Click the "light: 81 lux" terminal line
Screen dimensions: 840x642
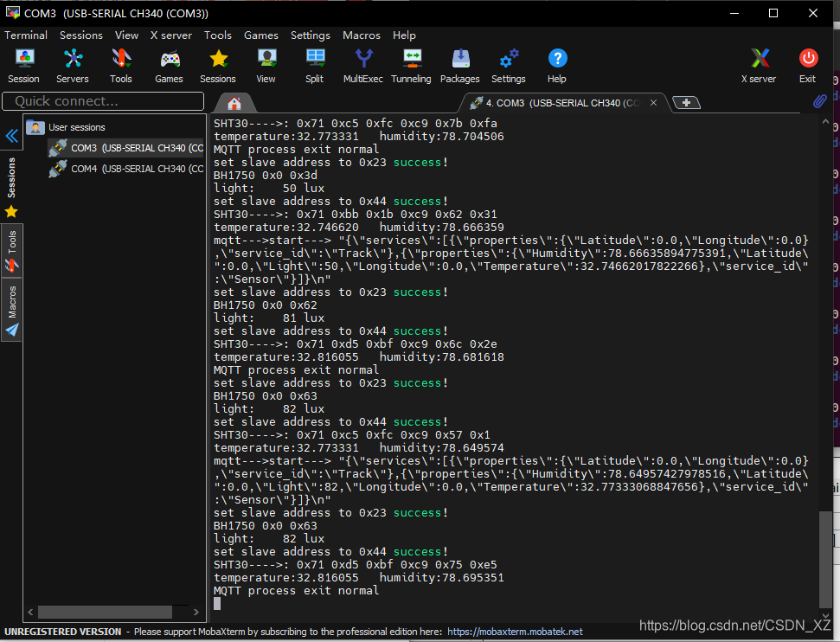tap(269, 318)
